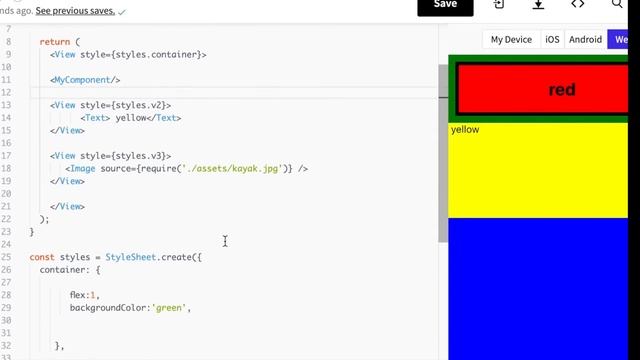Screen dimensions: 640x360
Task: Click the Text yellow element on line 14
Action: pos(131,118)
